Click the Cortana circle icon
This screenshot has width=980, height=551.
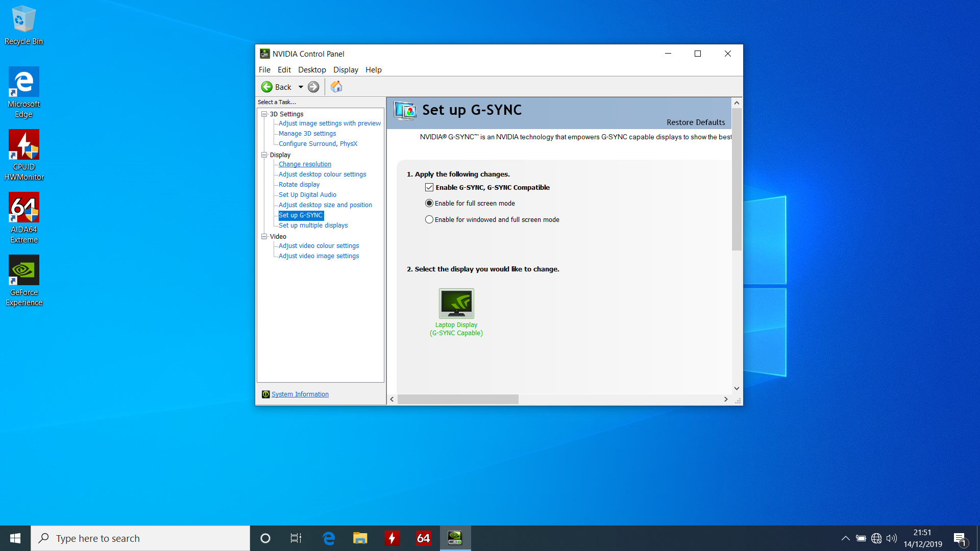click(x=265, y=538)
